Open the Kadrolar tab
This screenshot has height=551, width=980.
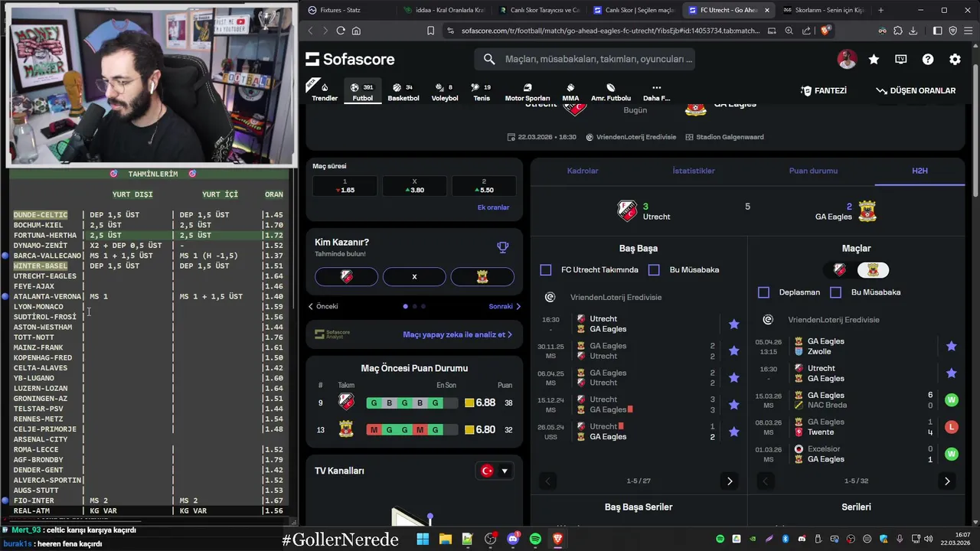click(583, 171)
